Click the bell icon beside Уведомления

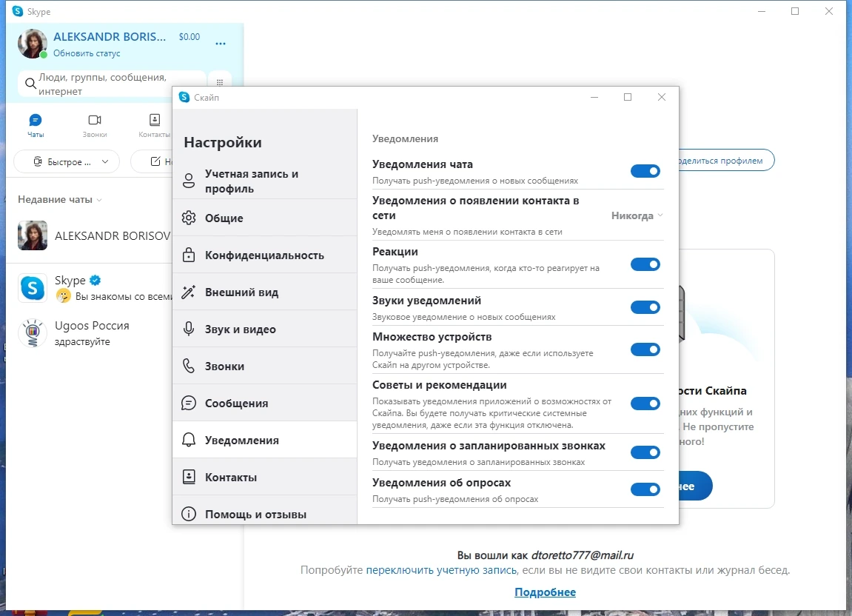pos(189,440)
